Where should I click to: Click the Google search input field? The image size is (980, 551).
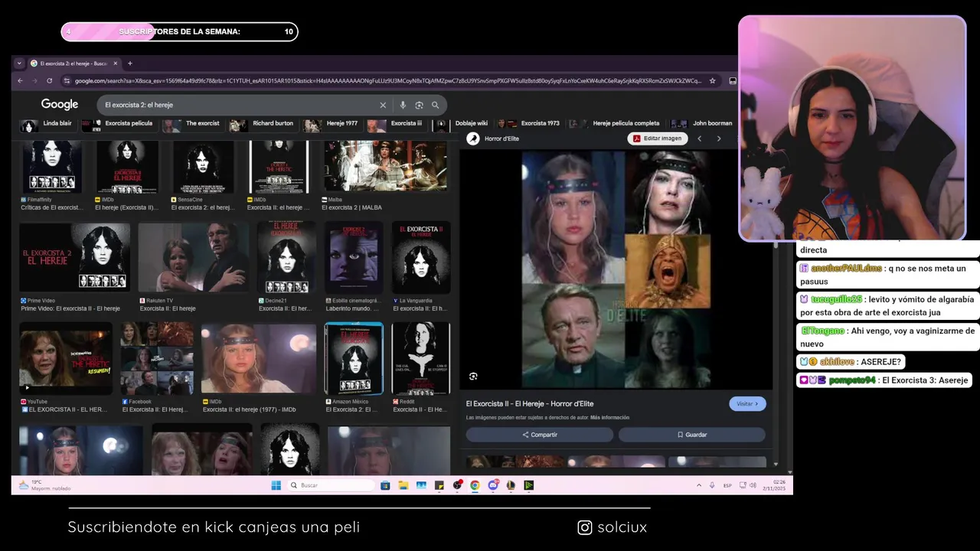coord(239,105)
